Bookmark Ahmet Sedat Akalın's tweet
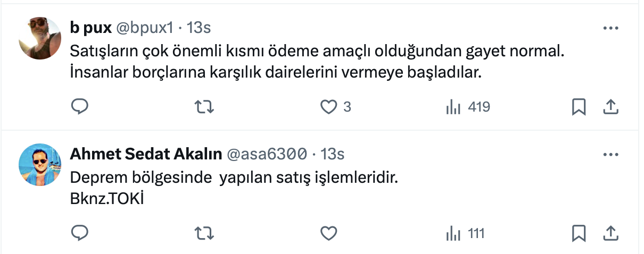This screenshot has height=254, width=644. click(579, 233)
